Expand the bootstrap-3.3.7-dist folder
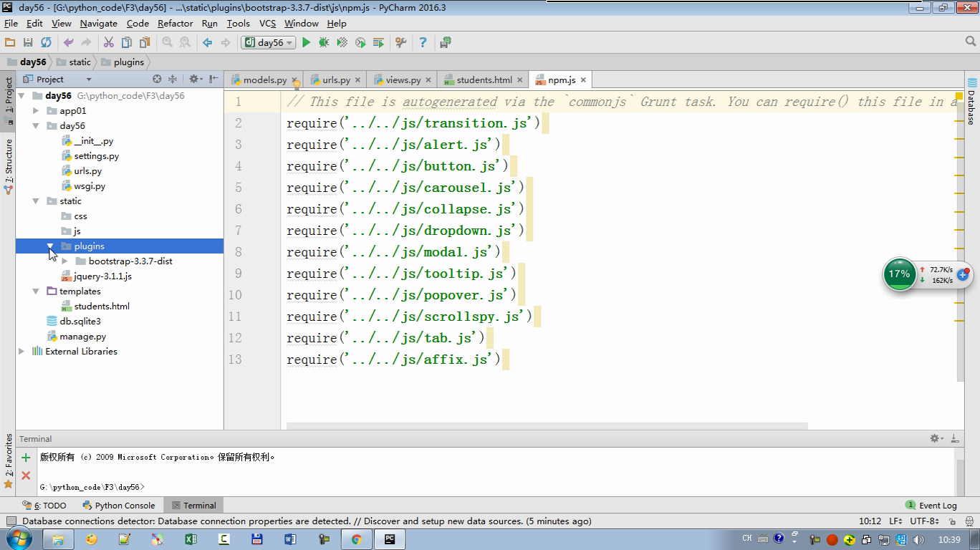This screenshot has width=980, height=550. [x=65, y=261]
